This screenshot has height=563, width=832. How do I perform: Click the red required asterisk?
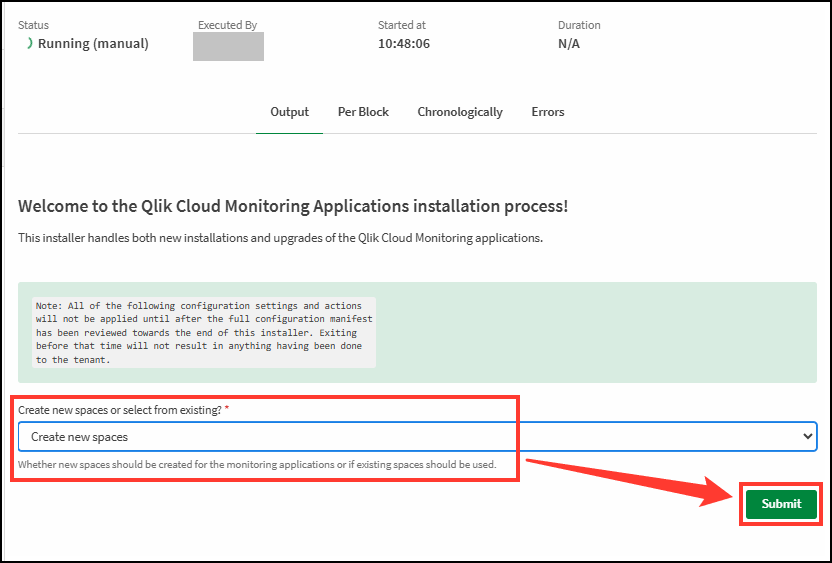[x=227, y=410]
